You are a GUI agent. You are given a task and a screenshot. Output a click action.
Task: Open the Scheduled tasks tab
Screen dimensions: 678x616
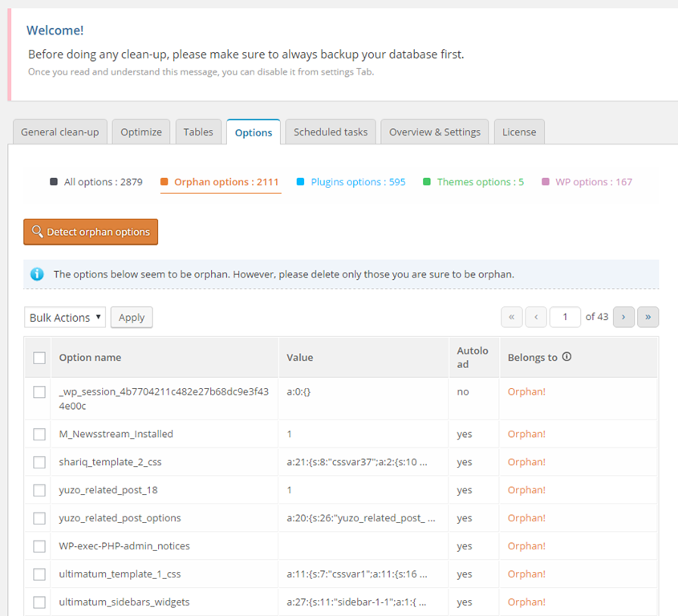(331, 132)
